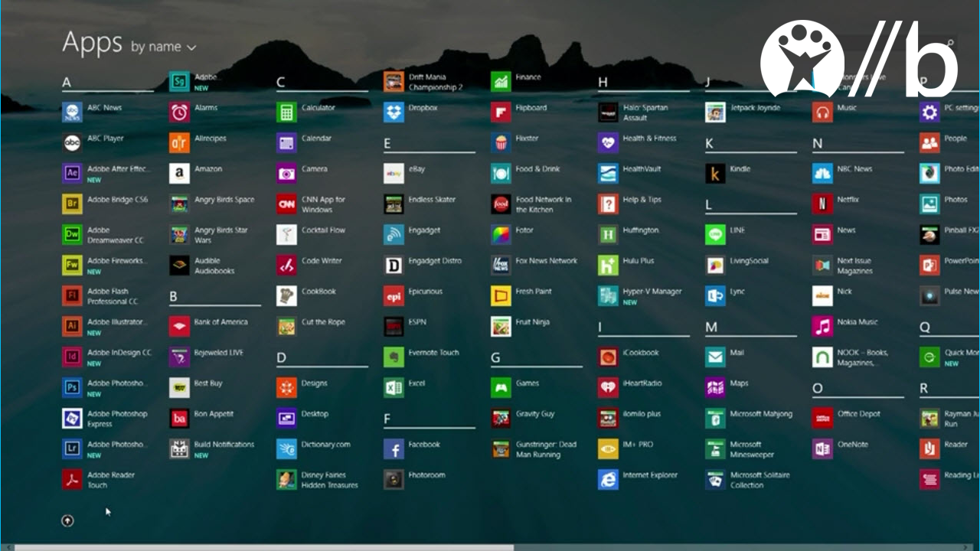Select the Kindle app icon

pyautogui.click(x=715, y=174)
